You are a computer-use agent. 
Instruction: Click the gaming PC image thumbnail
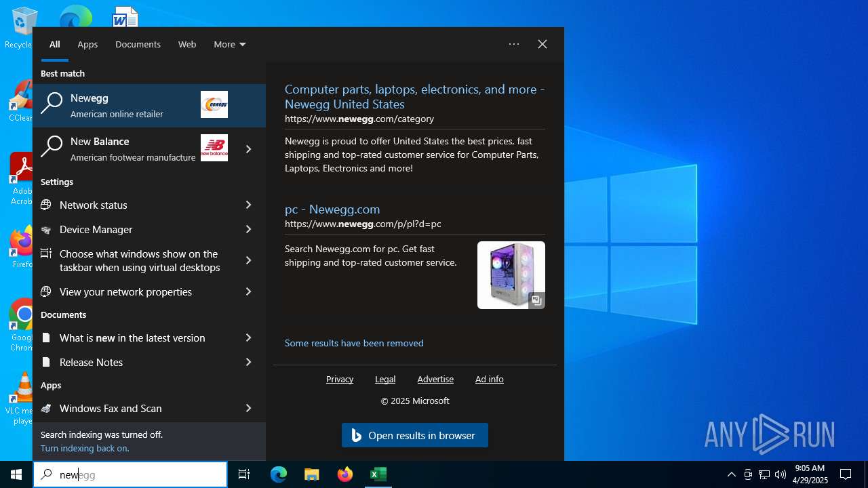[x=511, y=275]
